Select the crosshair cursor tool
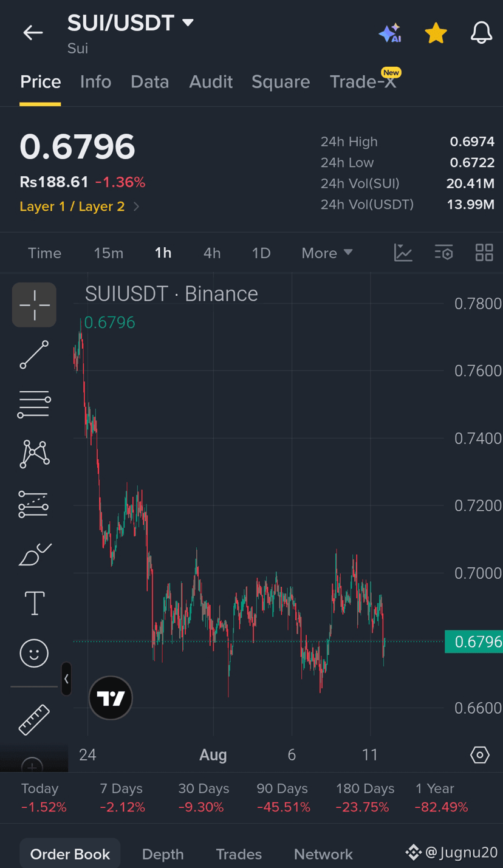503x868 pixels. point(34,305)
